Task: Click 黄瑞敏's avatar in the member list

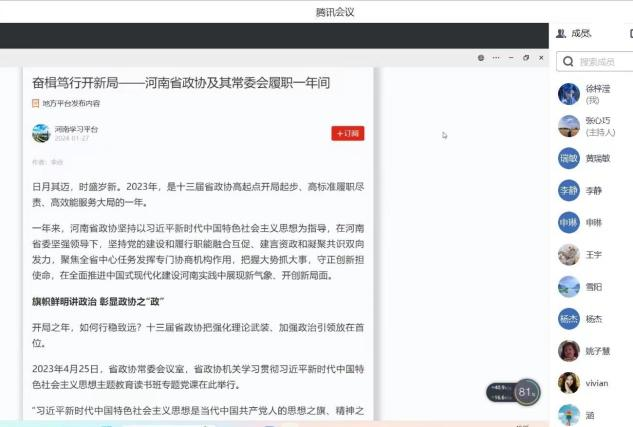Action: coord(569,158)
